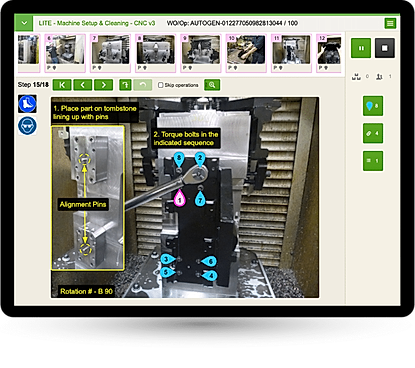Select step 10 thumbnail

tap(246, 53)
